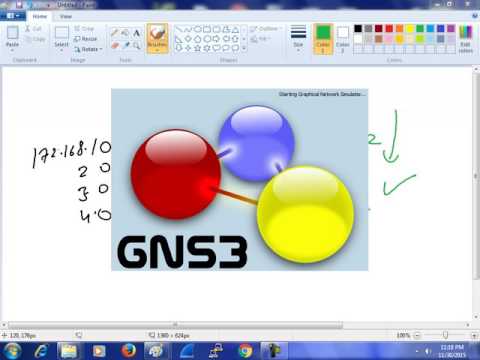This screenshot has height=360, width=480.
Task: Choose the Curve shape
Action: (x=188, y=29)
